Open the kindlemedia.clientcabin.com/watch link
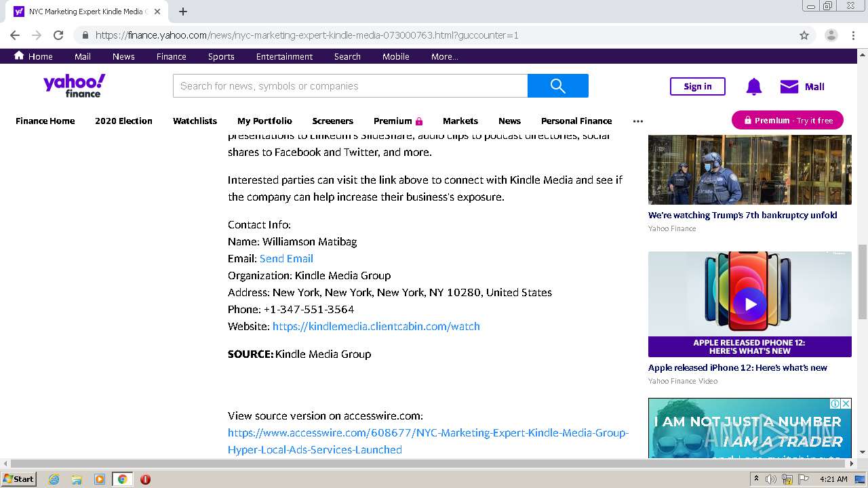Viewport: 868px width, 488px height. tap(376, 326)
